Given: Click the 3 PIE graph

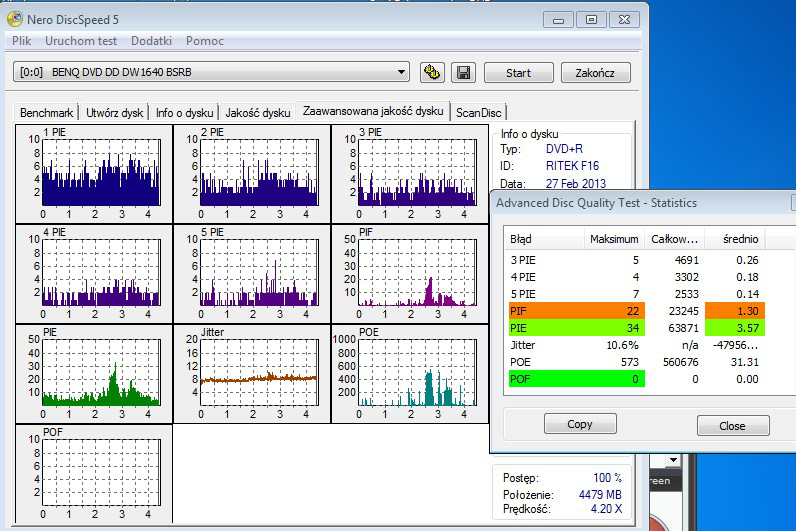Looking at the screenshot, I should pyautogui.click(x=410, y=174).
